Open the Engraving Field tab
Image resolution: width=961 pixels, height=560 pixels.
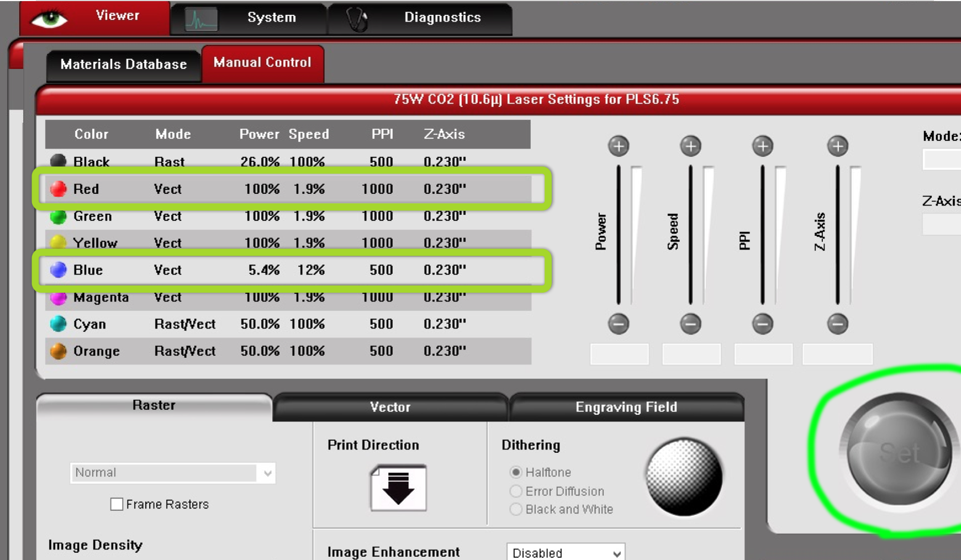pyautogui.click(x=626, y=408)
